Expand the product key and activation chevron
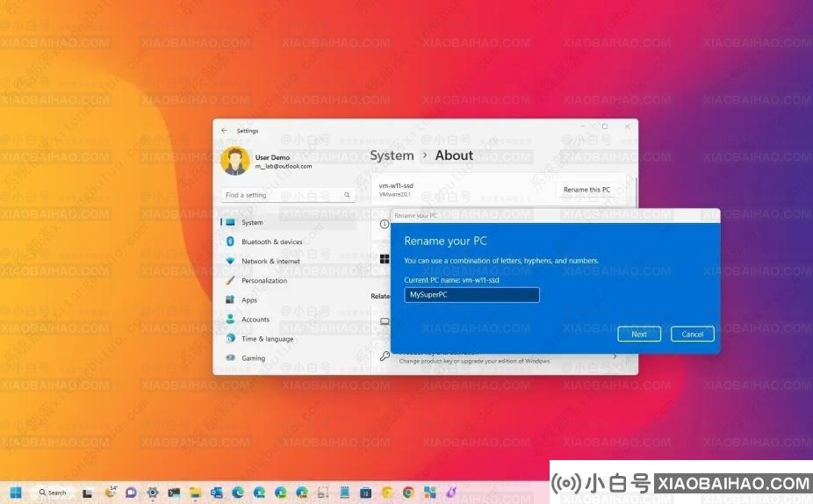The height and width of the screenshot is (504, 813). (x=614, y=356)
